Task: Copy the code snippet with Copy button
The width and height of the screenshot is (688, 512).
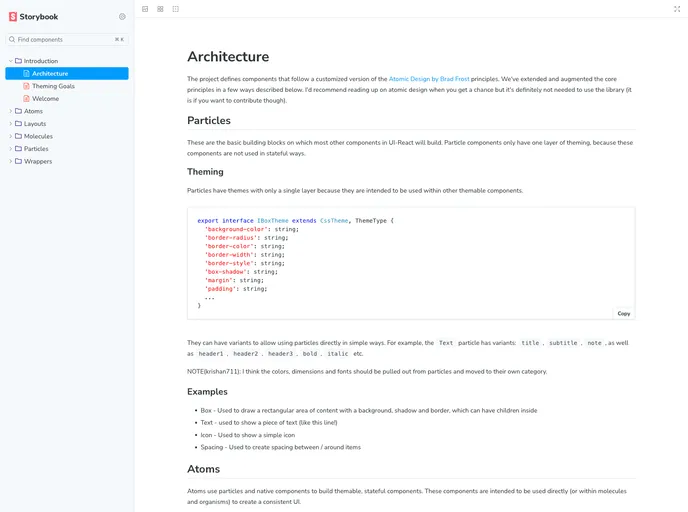Action: (x=623, y=313)
